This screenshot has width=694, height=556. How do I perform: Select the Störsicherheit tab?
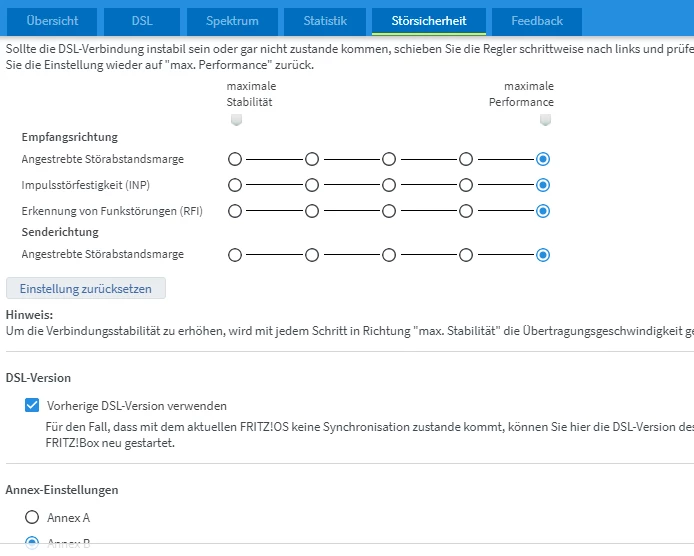click(429, 21)
